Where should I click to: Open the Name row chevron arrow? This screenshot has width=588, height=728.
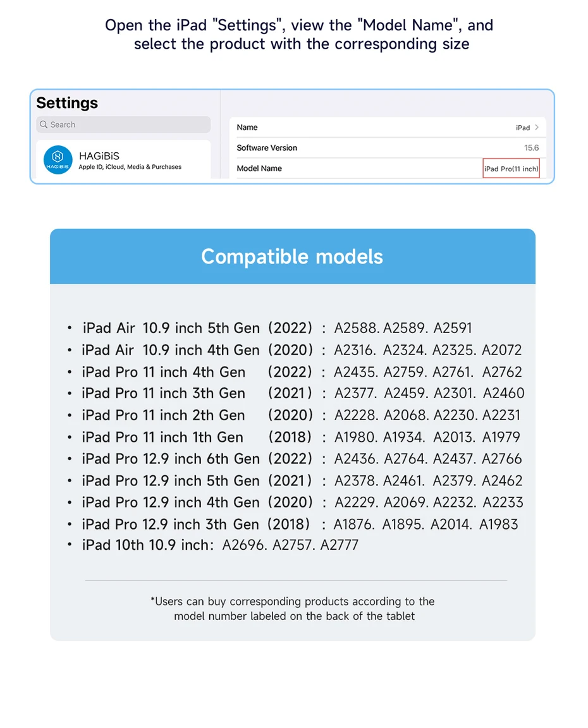[537, 127]
